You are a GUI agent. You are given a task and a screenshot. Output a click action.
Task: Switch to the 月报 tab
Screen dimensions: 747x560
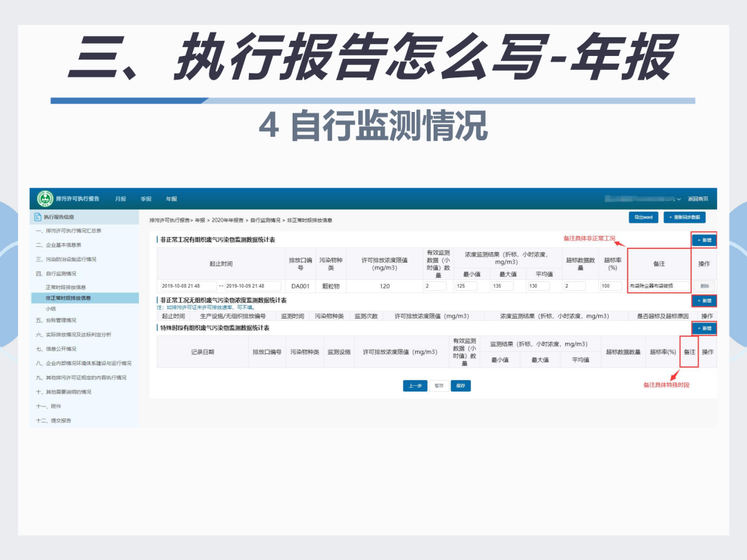pos(120,199)
